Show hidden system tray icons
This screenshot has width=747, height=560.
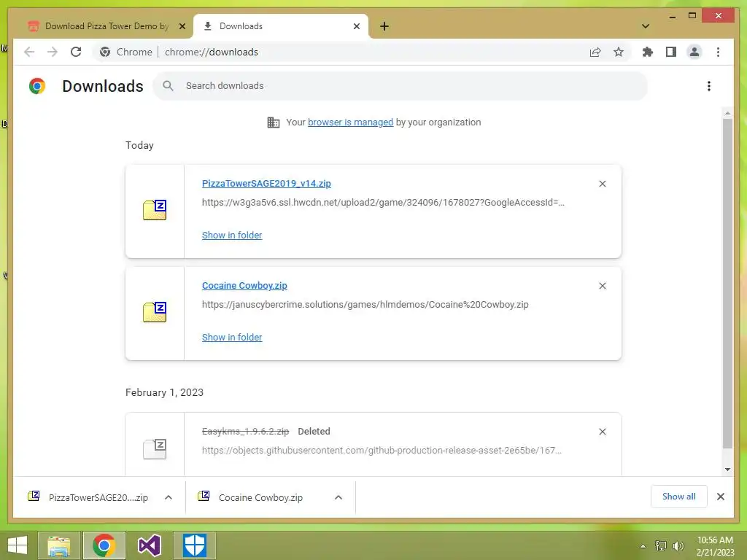coord(643,546)
